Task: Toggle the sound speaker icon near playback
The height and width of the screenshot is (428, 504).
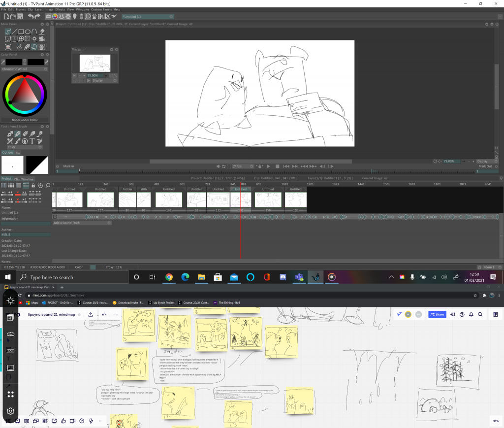Action: tap(218, 166)
